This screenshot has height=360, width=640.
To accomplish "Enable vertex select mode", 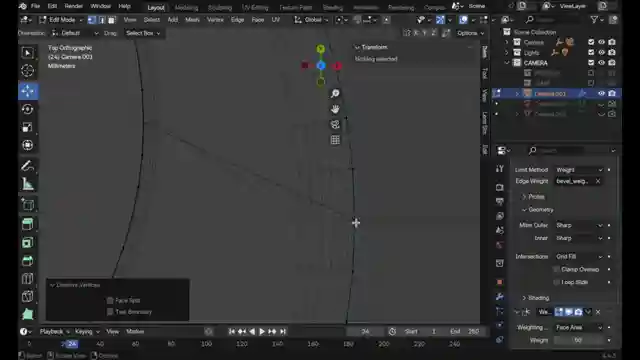I will coord(92,20).
